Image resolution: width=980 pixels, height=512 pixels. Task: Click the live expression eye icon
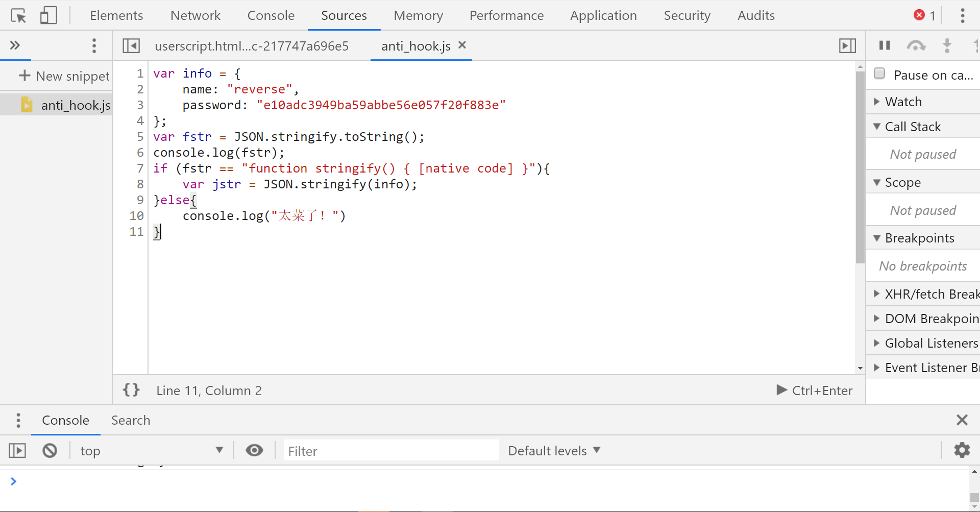pyautogui.click(x=254, y=450)
